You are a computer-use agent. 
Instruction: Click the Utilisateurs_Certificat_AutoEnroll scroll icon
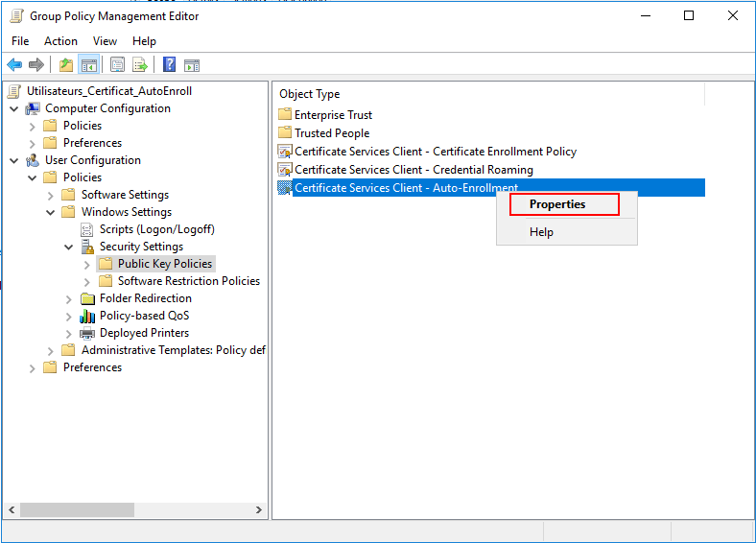[14, 91]
